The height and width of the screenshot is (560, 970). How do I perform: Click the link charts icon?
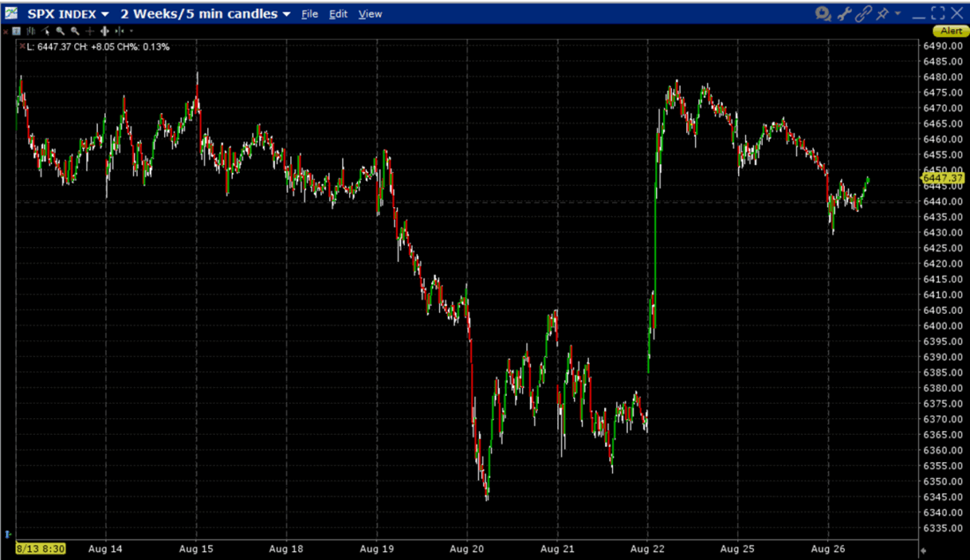click(864, 13)
